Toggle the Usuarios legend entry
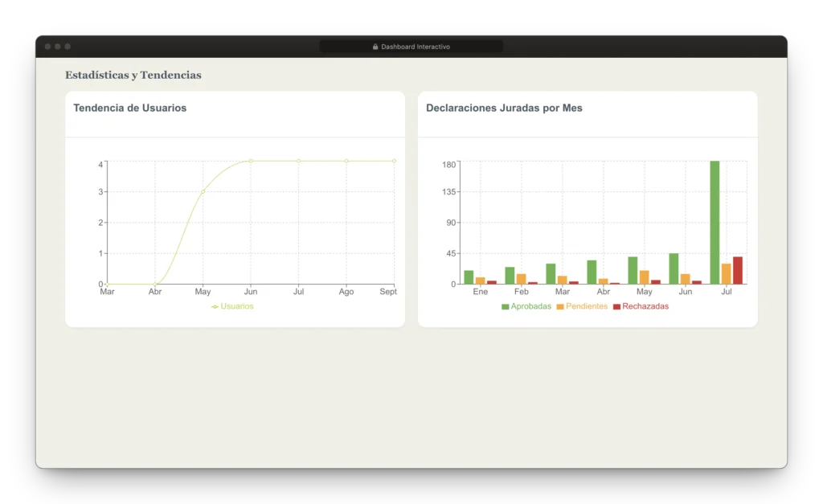 point(232,306)
